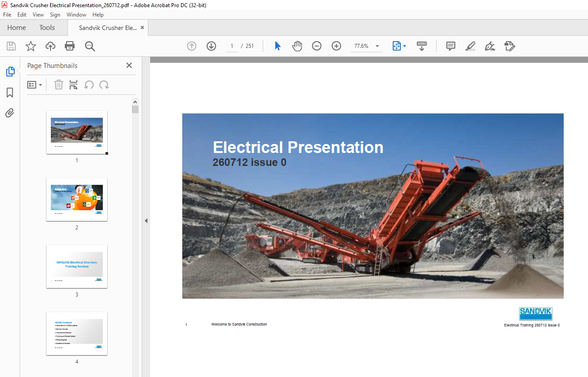Toggle the Attachments paperclip panel
The height and width of the screenshot is (377, 588).
[10, 113]
